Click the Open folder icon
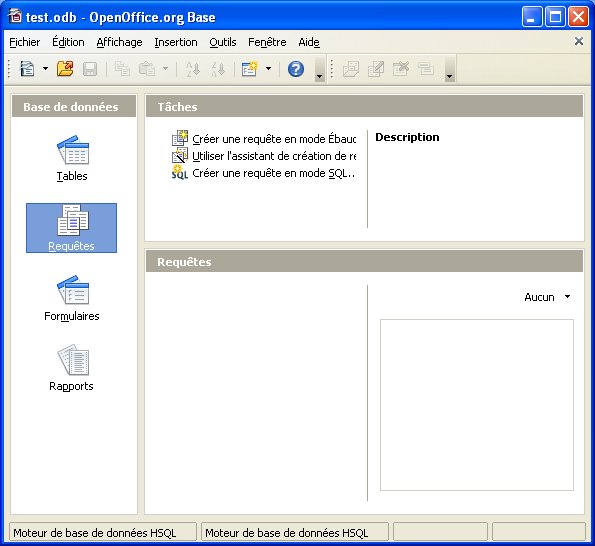Screen dimensions: 595x546 (65, 69)
